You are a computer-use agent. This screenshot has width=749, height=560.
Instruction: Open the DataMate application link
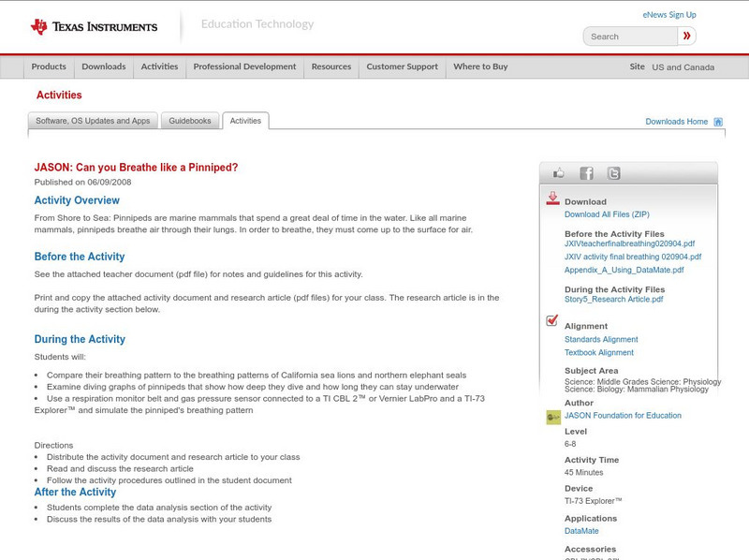click(x=581, y=531)
